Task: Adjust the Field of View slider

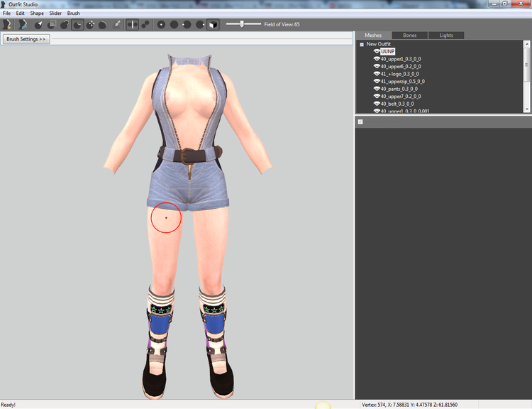Action: pos(243,24)
